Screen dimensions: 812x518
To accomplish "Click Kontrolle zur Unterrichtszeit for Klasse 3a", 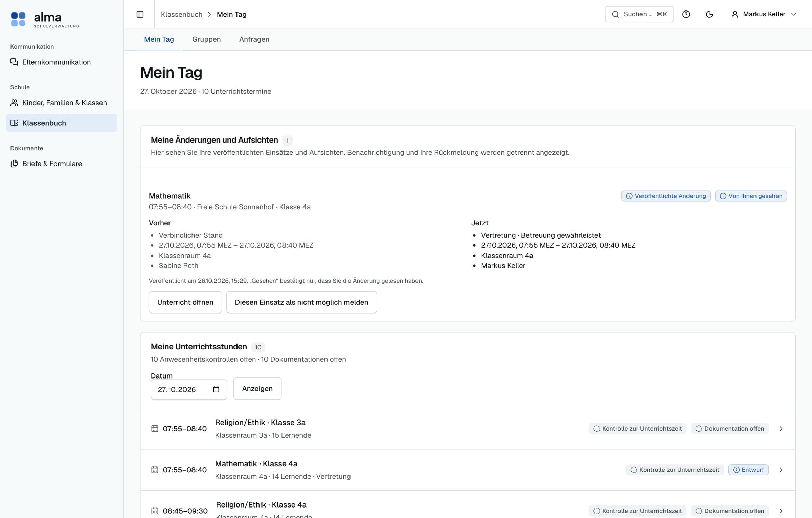I will (637, 429).
